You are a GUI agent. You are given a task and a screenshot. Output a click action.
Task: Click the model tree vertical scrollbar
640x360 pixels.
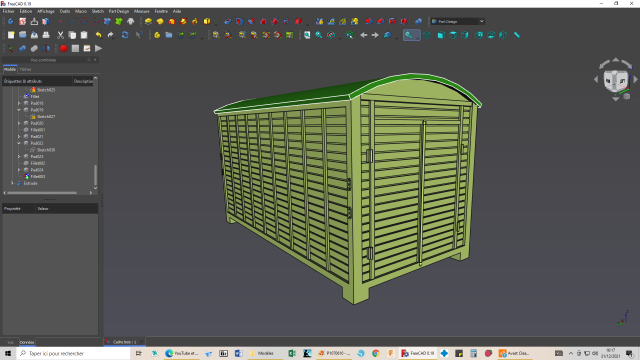click(x=96, y=175)
